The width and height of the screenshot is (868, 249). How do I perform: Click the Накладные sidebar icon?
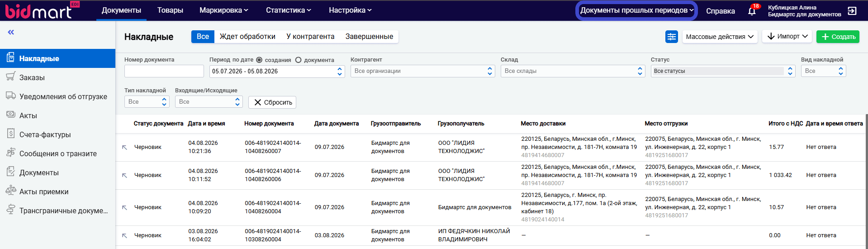coord(10,57)
